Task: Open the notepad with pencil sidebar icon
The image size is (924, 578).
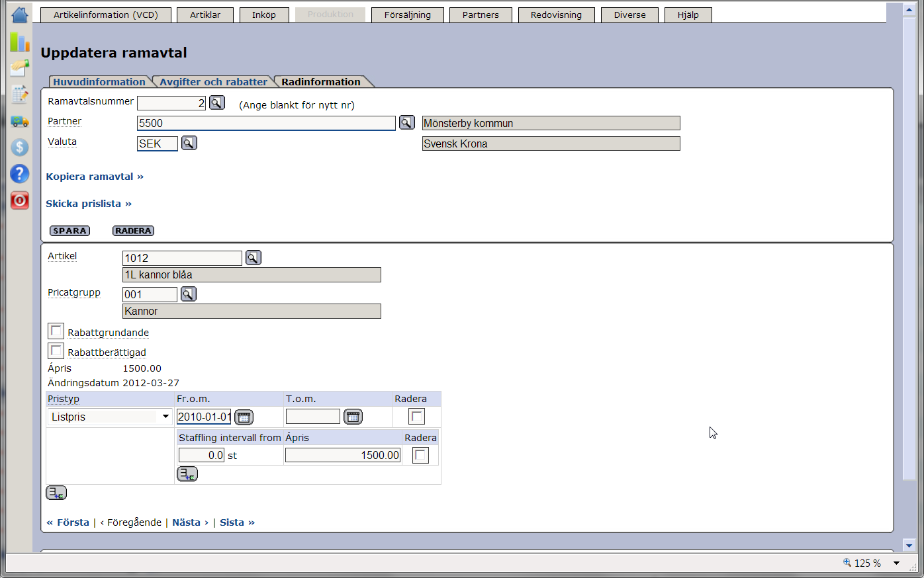Action: [x=20, y=94]
